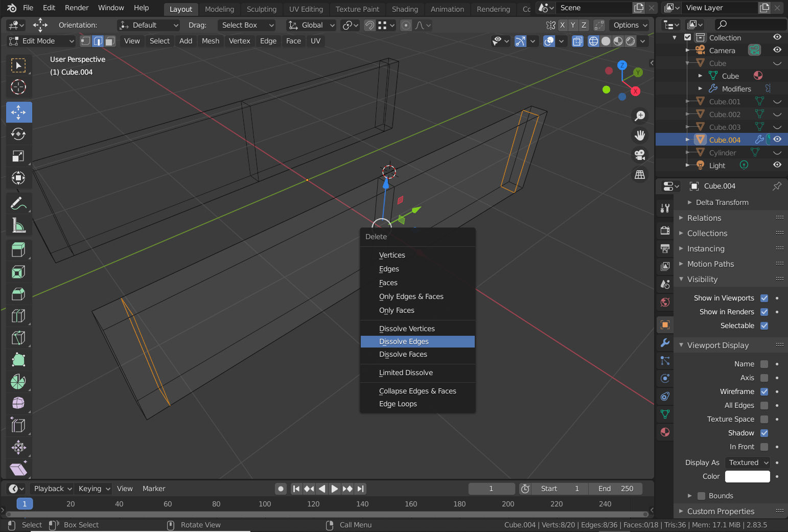
Task: Activate the Scale tool
Action: [x=18, y=156]
